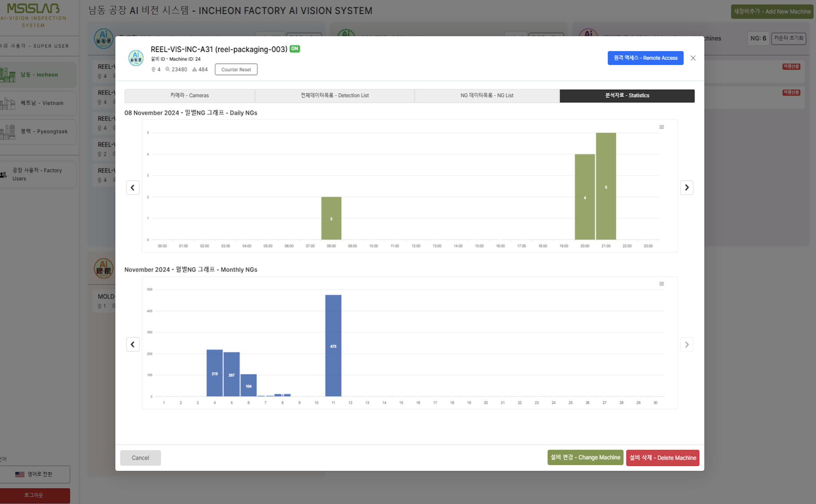
Task: Click the green ON status badge
Action: [295, 49]
